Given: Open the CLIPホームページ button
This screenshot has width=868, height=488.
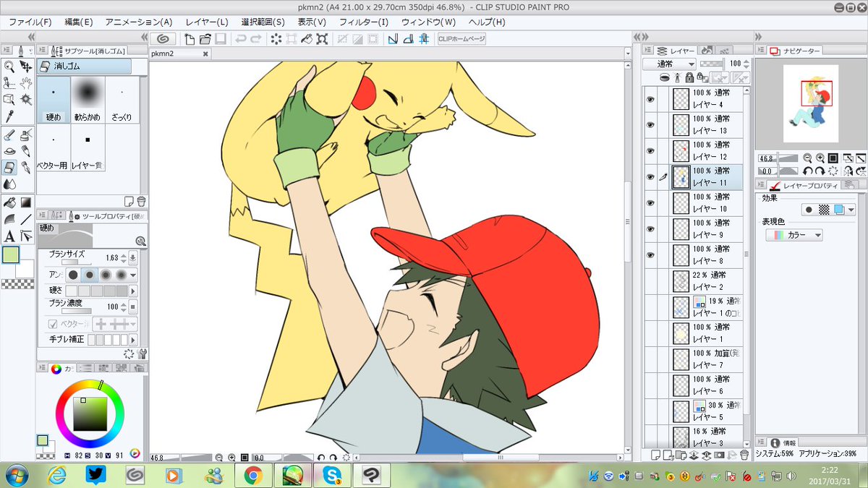Looking at the screenshot, I should pyautogui.click(x=461, y=39).
